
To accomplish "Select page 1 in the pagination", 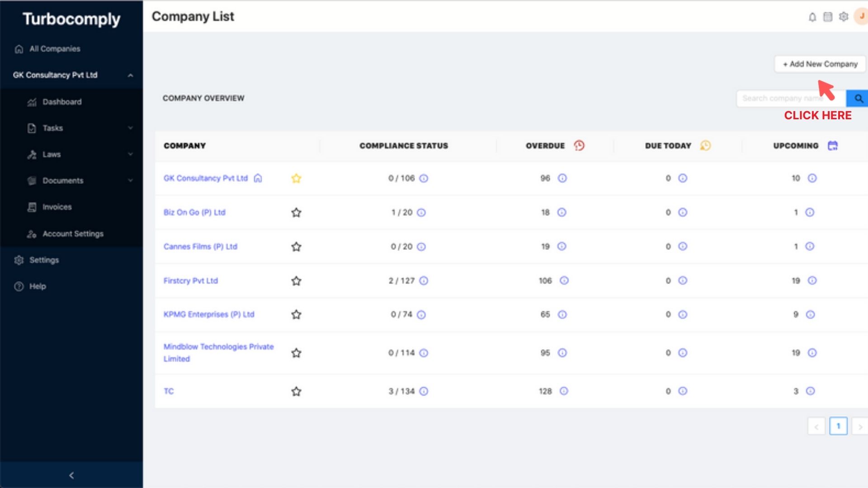I will 838,426.
